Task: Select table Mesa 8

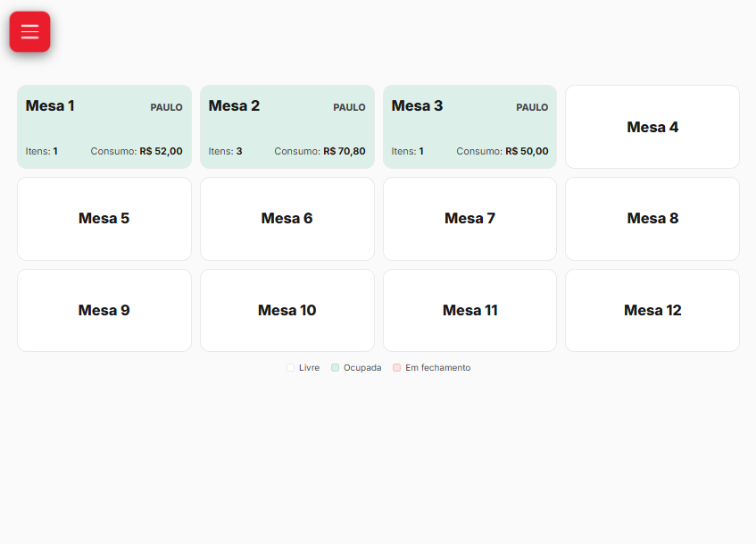Action: [652, 219]
